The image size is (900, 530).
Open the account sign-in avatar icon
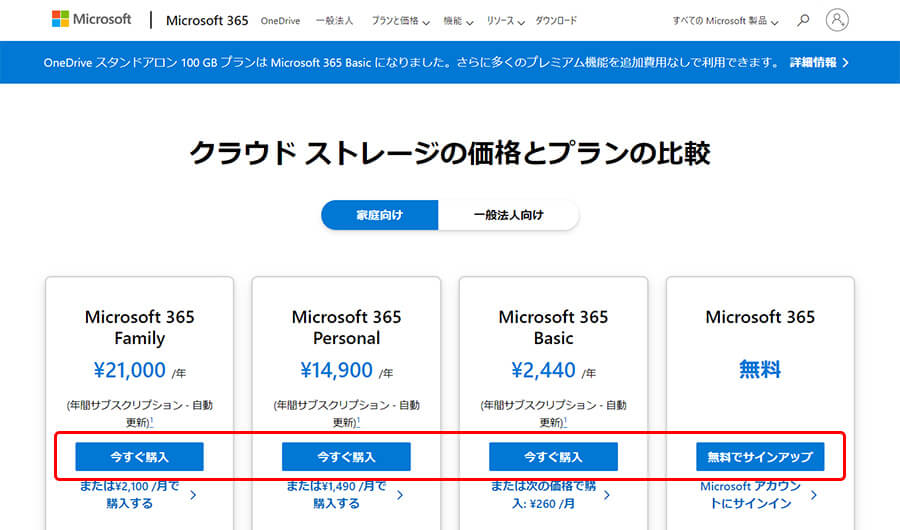(837, 20)
